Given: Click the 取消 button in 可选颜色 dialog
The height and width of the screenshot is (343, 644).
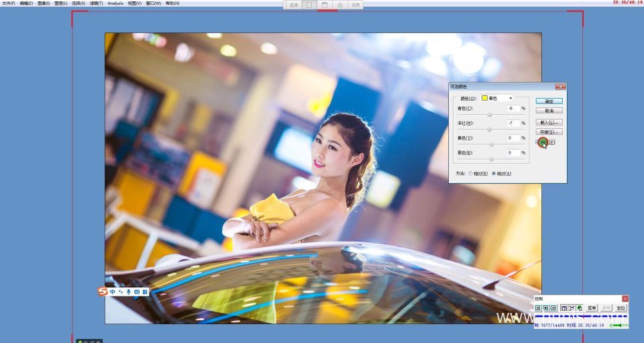Looking at the screenshot, I should (x=549, y=111).
